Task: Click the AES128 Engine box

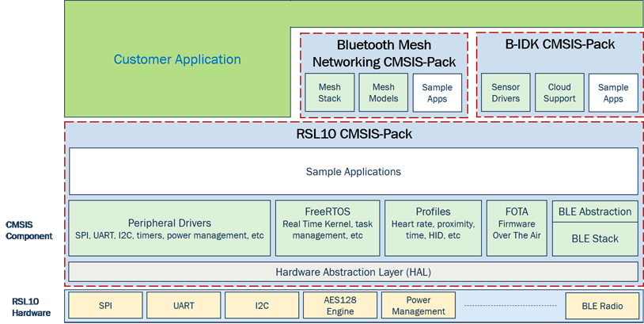Action: [340, 306]
